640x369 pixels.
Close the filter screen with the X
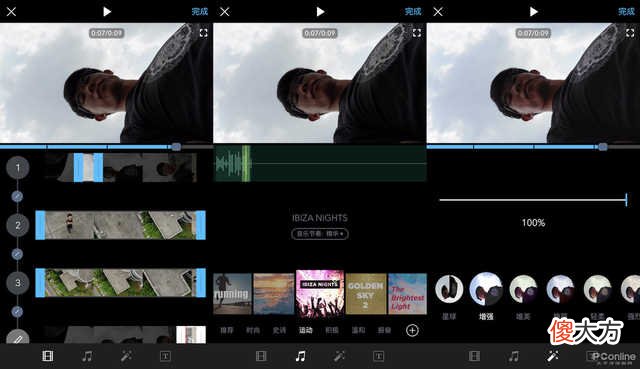pos(438,11)
